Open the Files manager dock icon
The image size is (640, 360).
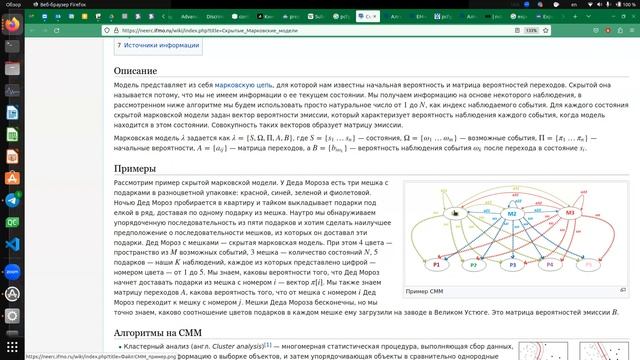(x=12, y=68)
